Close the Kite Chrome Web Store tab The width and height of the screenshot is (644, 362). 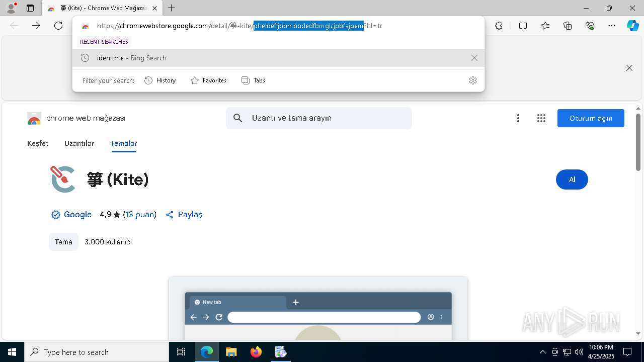pos(154,8)
